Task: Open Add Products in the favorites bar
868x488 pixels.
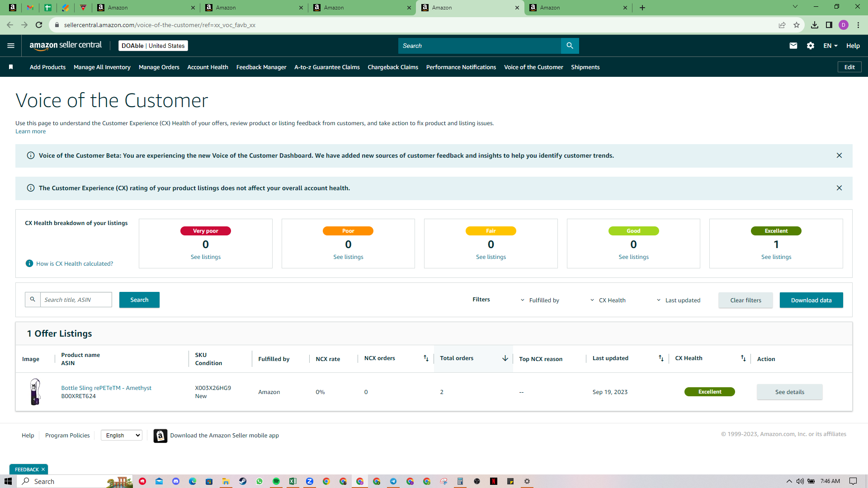Action: pyautogui.click(x=47, y=67)
